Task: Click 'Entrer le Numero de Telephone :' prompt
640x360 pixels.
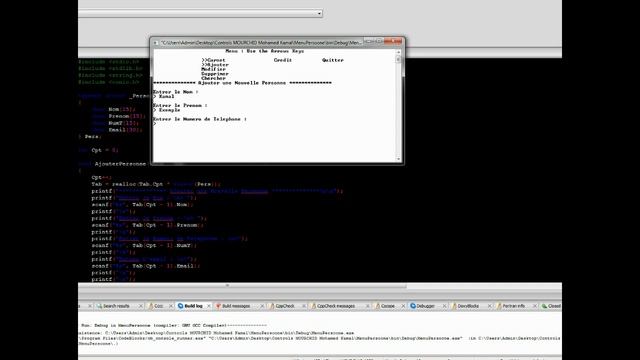Action: pos(200,119)
